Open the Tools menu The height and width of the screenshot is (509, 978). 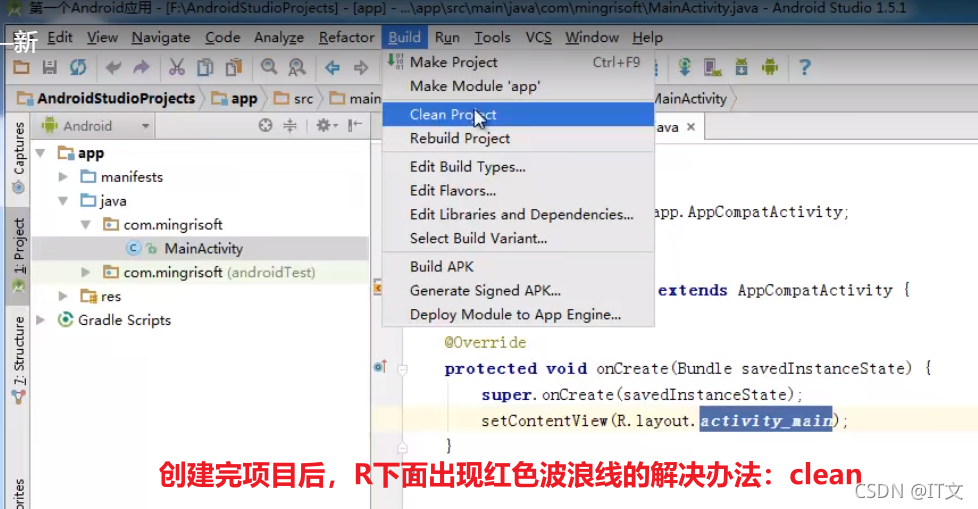[x=492, y=37]
